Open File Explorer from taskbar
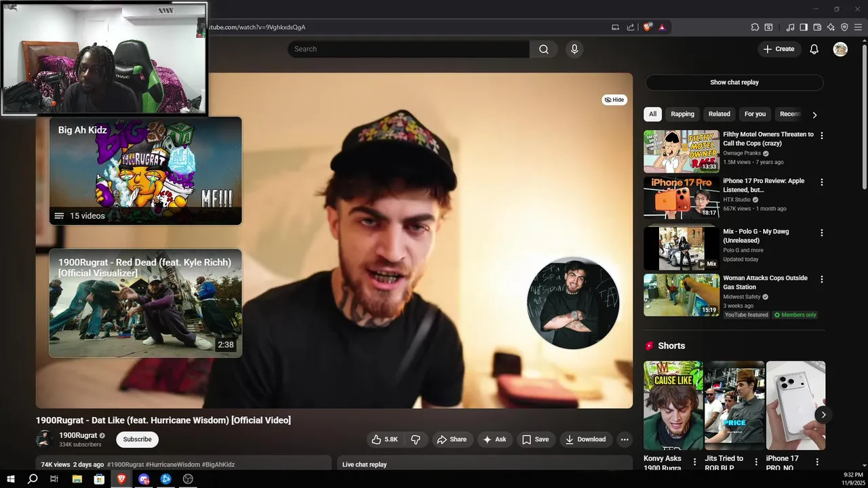The height and width of the screenshot is (488, 868). (x=77, y=479)
